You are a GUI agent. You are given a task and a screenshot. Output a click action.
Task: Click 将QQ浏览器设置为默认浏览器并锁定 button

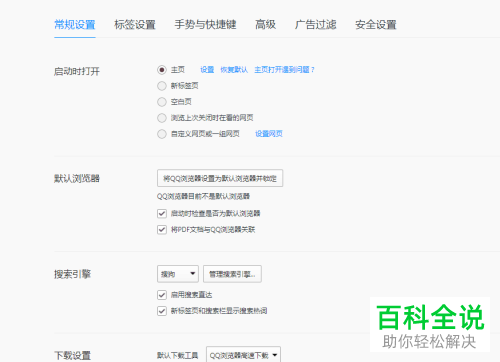(x=220, y=178)
